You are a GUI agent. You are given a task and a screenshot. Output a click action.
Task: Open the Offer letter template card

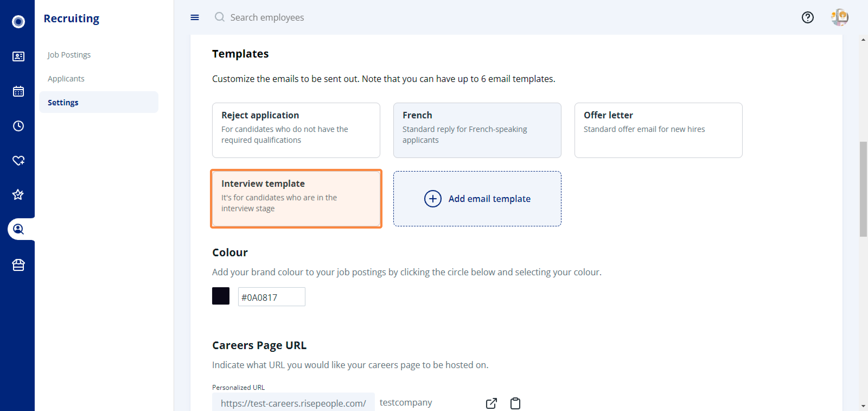click(658, 130)
